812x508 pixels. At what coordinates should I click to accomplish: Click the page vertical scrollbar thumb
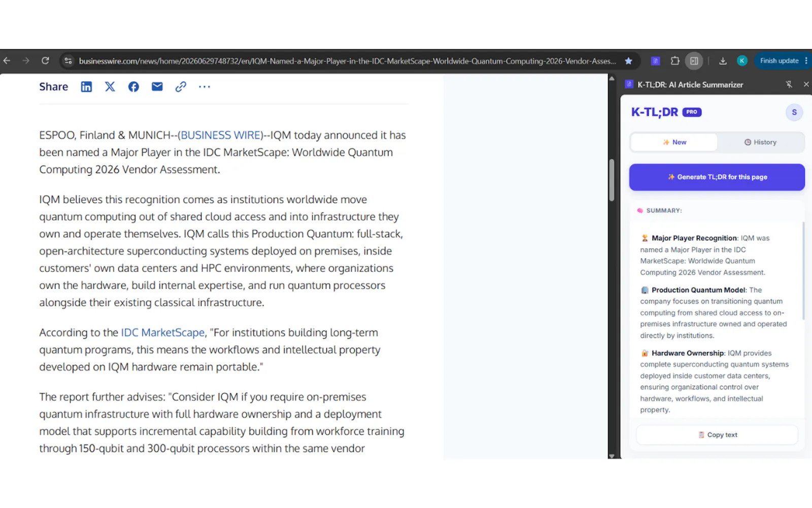coord(612,180)
